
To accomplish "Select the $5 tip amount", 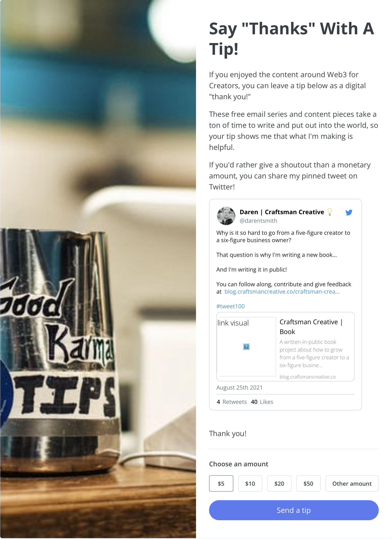I will click(221, 483).
